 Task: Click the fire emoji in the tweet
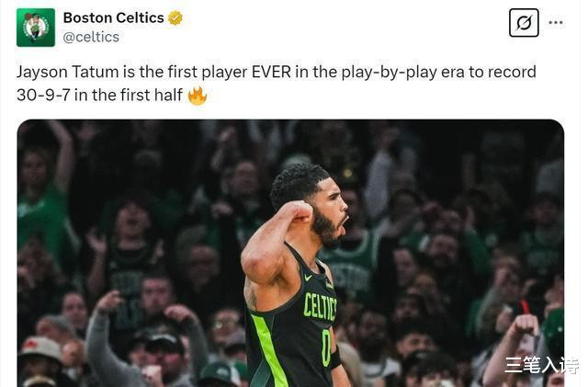click(x=198, y=96)
